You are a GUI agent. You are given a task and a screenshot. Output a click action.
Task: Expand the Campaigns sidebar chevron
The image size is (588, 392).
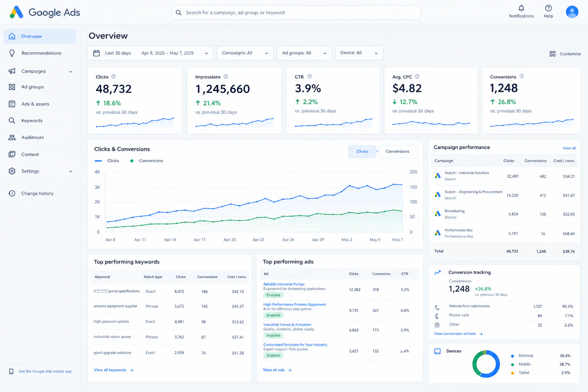(70, 72)
